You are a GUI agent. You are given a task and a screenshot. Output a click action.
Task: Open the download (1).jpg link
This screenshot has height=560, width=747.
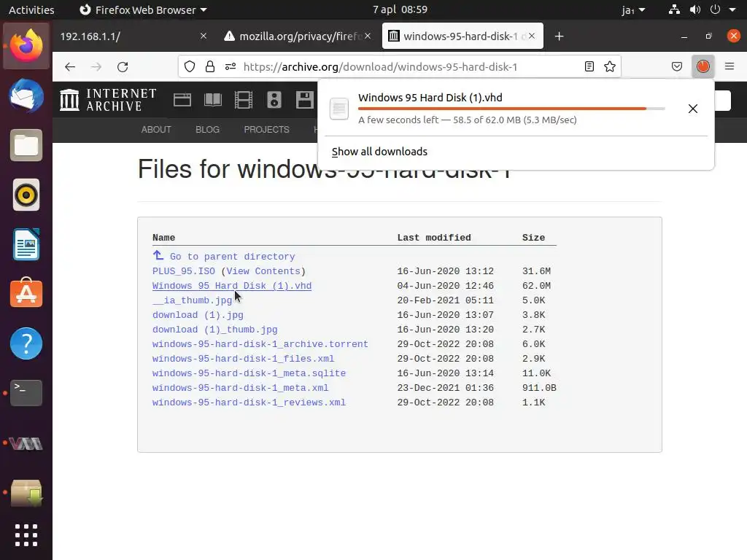[198, 315]
